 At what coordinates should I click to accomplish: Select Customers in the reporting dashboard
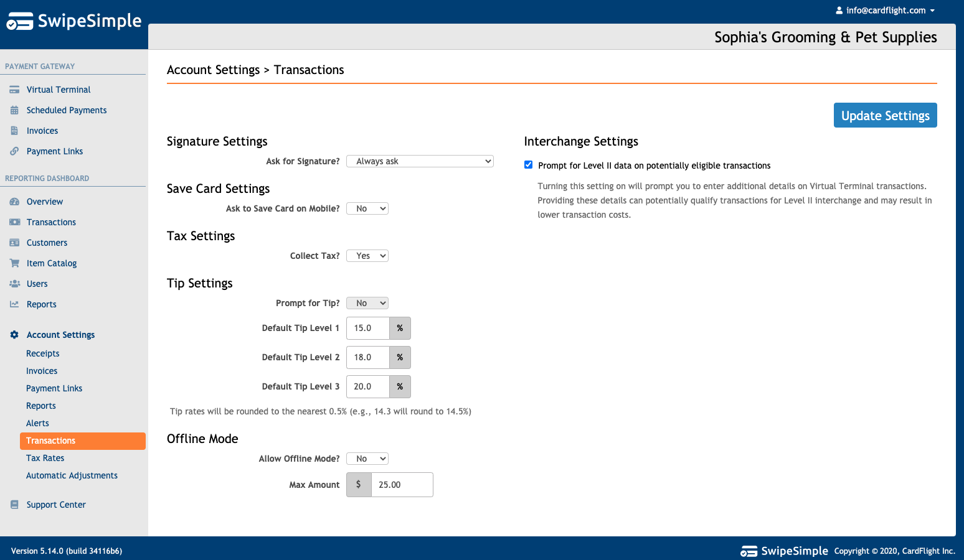[47, 243]
